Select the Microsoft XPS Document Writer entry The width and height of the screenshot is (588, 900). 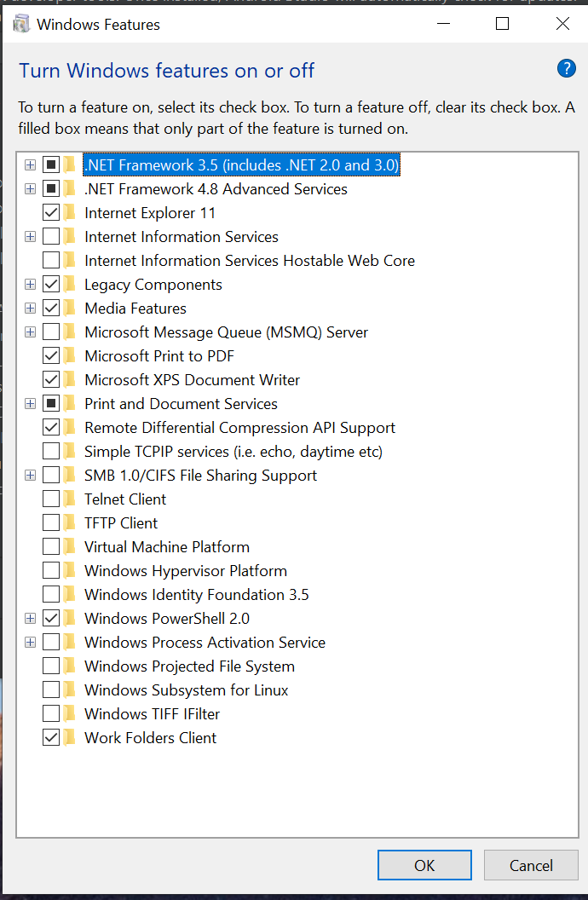pos(192,380)
